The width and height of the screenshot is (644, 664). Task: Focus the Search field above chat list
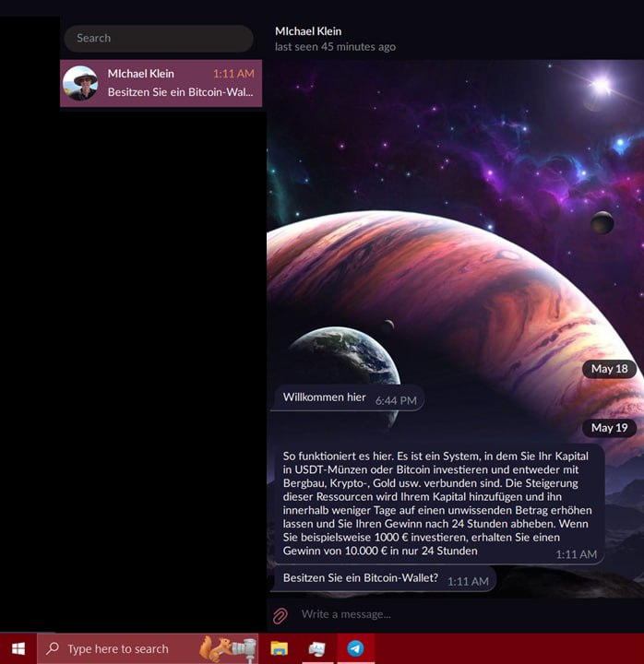point(159,38)
